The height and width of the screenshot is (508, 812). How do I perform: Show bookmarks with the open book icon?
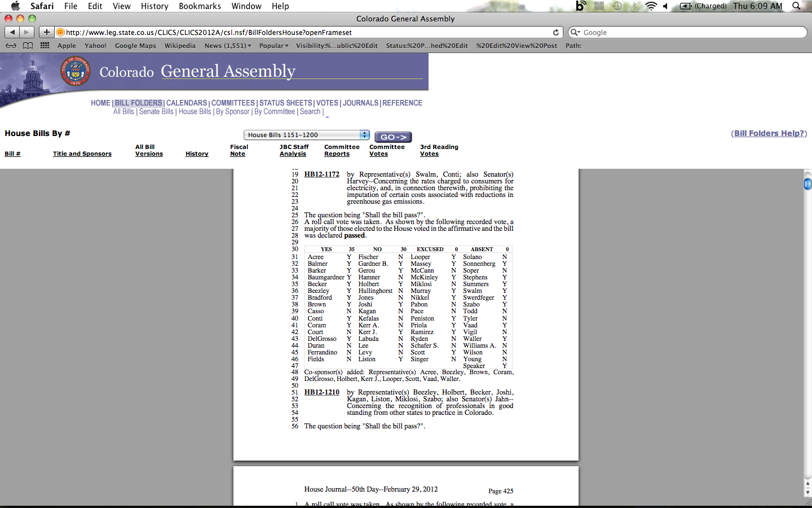coord(28,46)
